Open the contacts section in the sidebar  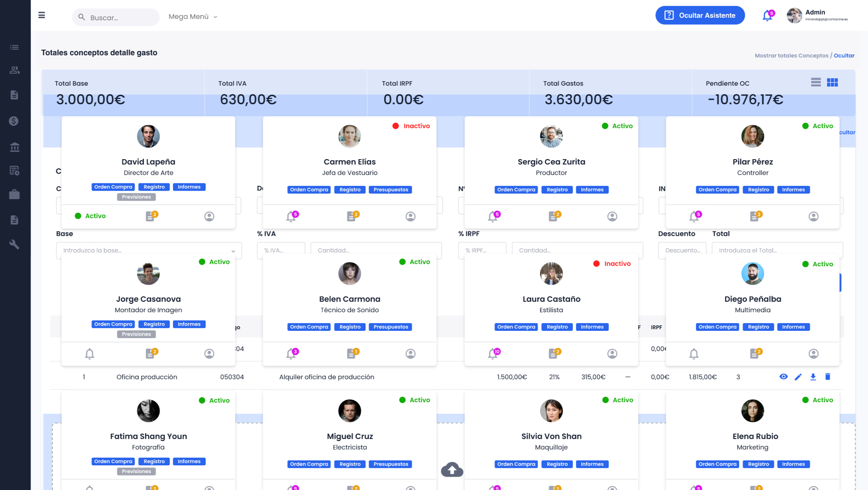(15, 69)
